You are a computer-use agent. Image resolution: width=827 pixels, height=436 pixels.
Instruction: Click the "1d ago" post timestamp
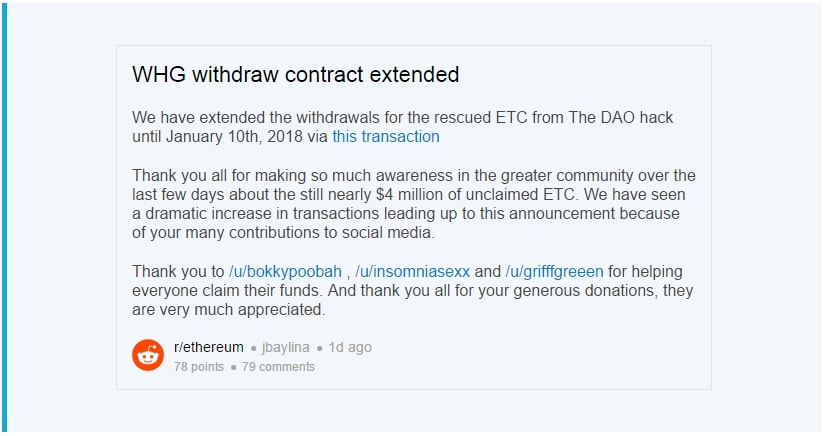coord(350,348)
